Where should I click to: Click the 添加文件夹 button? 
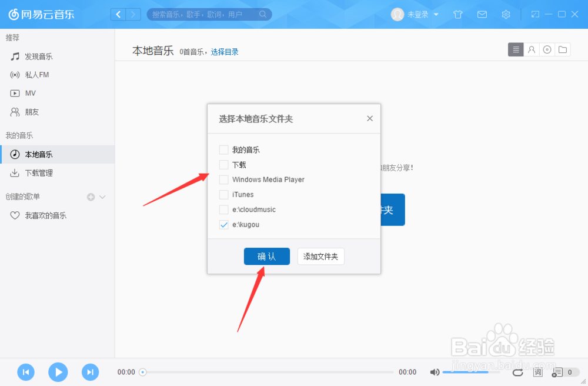tap(320, 256)
